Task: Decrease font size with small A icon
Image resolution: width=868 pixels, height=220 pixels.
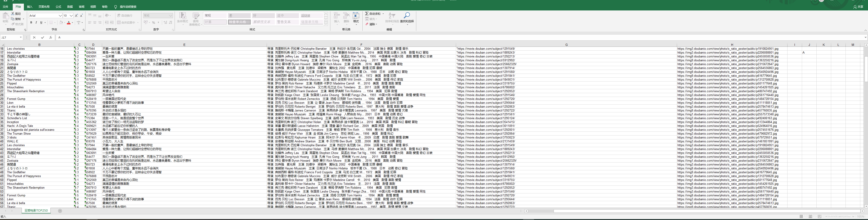Action: coord(81,15)
